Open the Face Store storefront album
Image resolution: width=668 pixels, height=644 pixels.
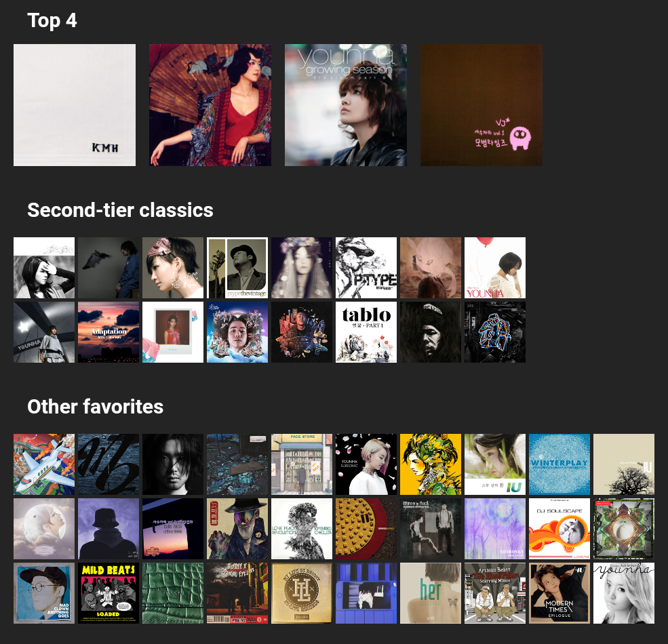click(302, 464)
